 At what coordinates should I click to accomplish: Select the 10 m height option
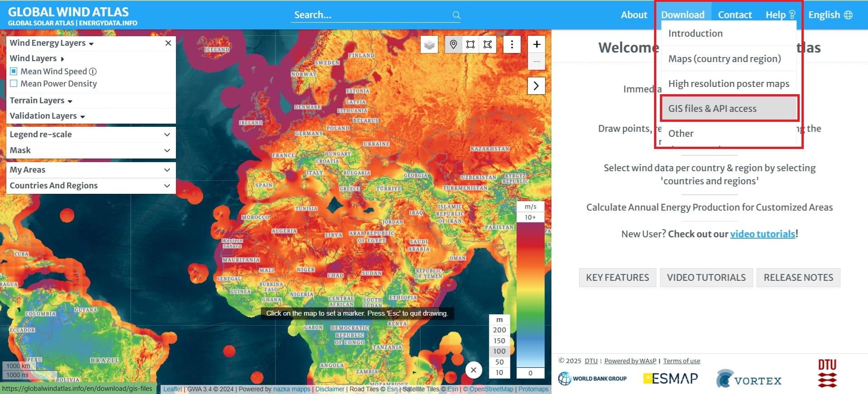[x=499, y=373]
